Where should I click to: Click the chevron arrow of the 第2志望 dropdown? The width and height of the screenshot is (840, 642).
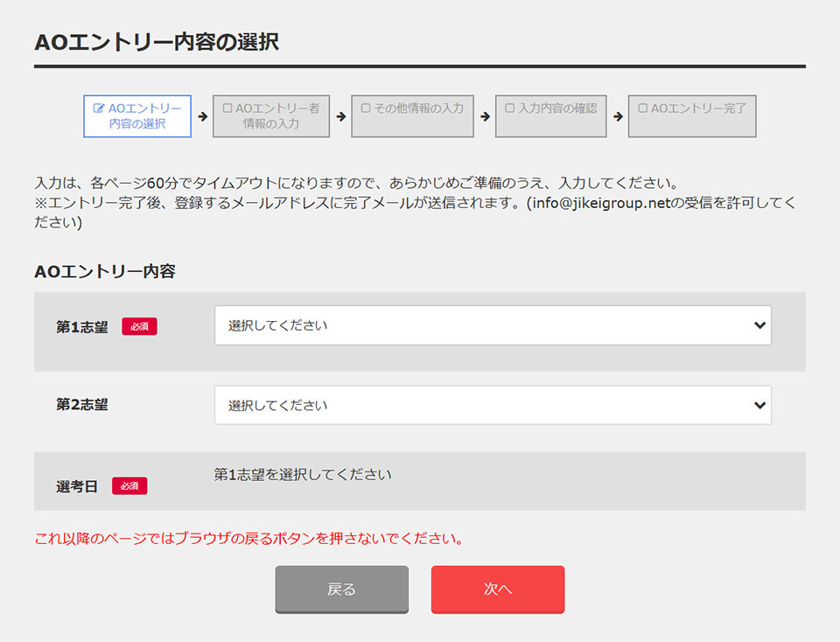point(759,406)
